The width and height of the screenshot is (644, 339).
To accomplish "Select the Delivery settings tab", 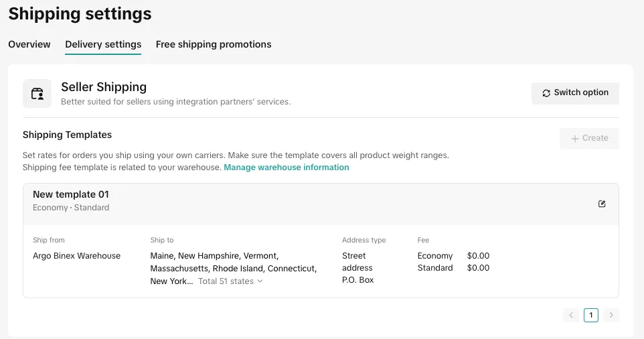I will (x=103, y=44).
